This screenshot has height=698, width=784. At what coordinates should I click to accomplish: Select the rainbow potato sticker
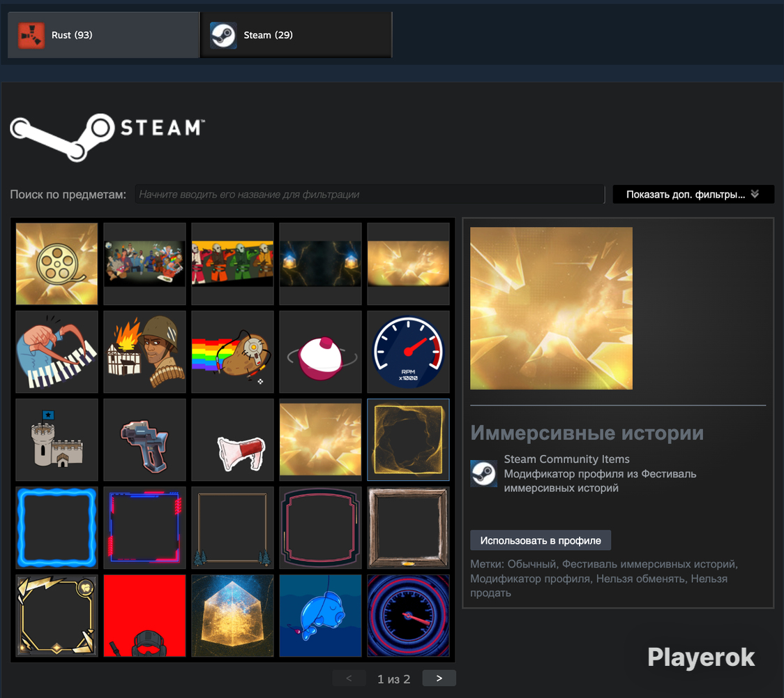(x=232, y=352)
